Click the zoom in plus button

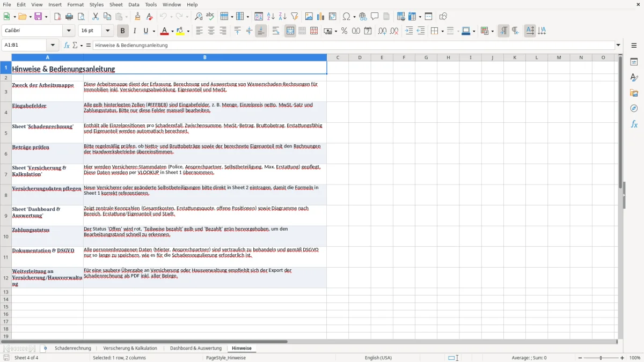[x=623, y=358]
